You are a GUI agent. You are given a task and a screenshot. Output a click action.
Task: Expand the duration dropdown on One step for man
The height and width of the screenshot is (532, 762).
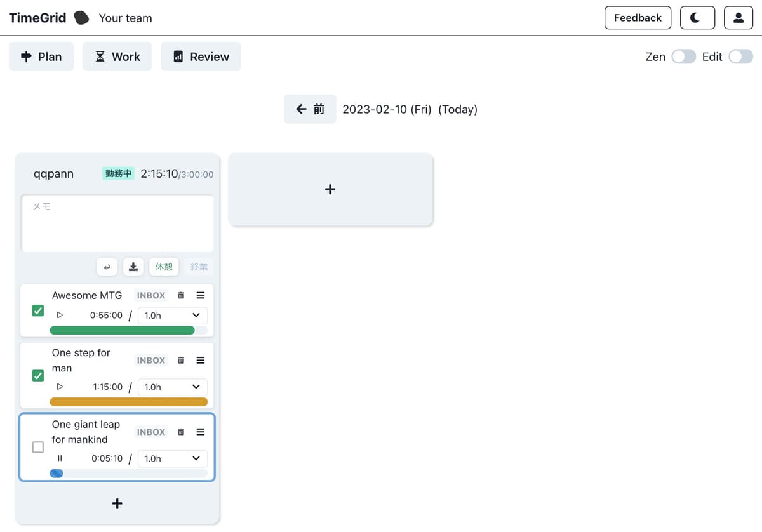172,387
